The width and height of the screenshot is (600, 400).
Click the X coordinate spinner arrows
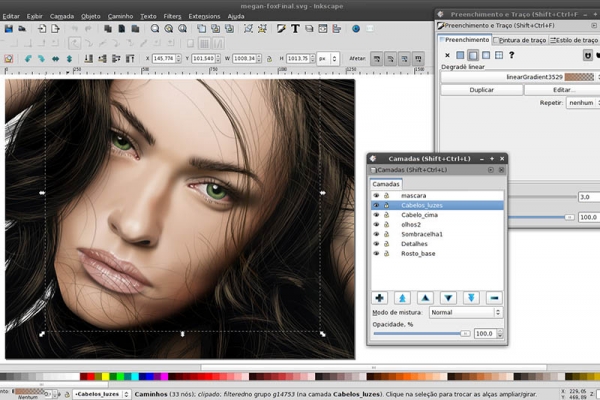click(179, 59)
